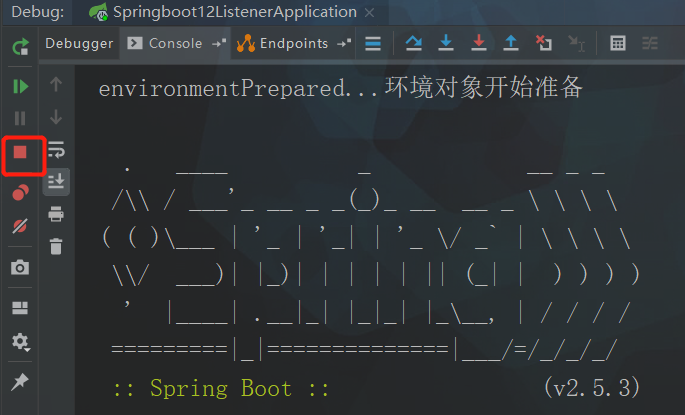Show execution point (lines icon)
The width and height of the screenshot is (685, 415).
373,43
